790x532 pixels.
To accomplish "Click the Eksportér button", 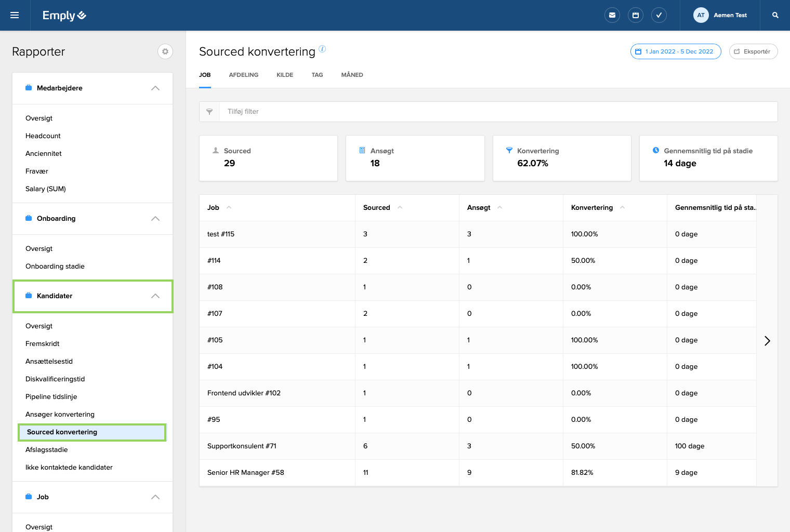I will pyautogui.click(x=753, y=51).
